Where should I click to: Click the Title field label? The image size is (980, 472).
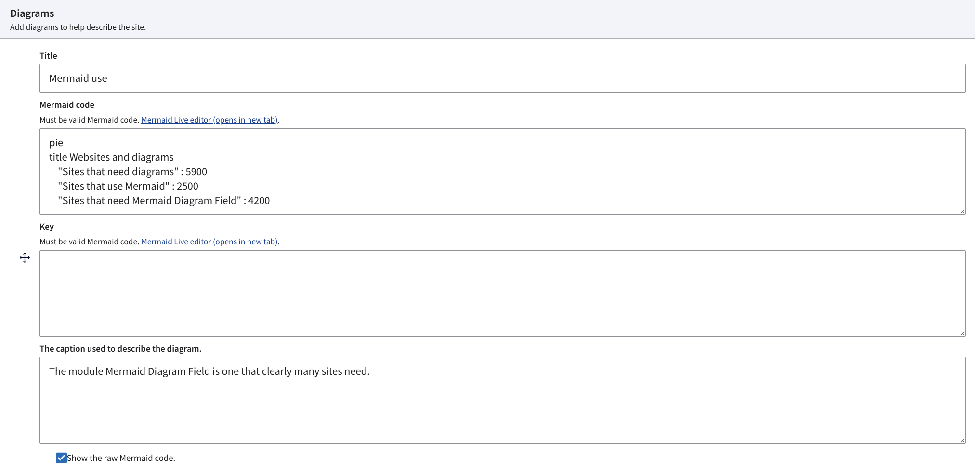[x=48, y=56]
